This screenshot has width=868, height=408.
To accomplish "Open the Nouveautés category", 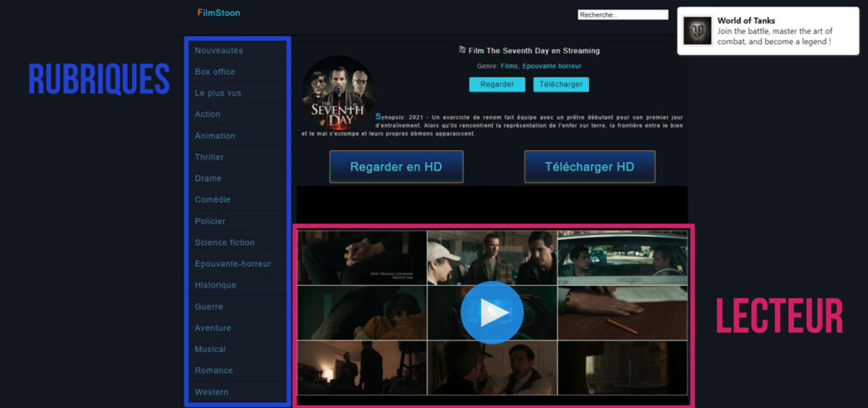I will (219, 50).
